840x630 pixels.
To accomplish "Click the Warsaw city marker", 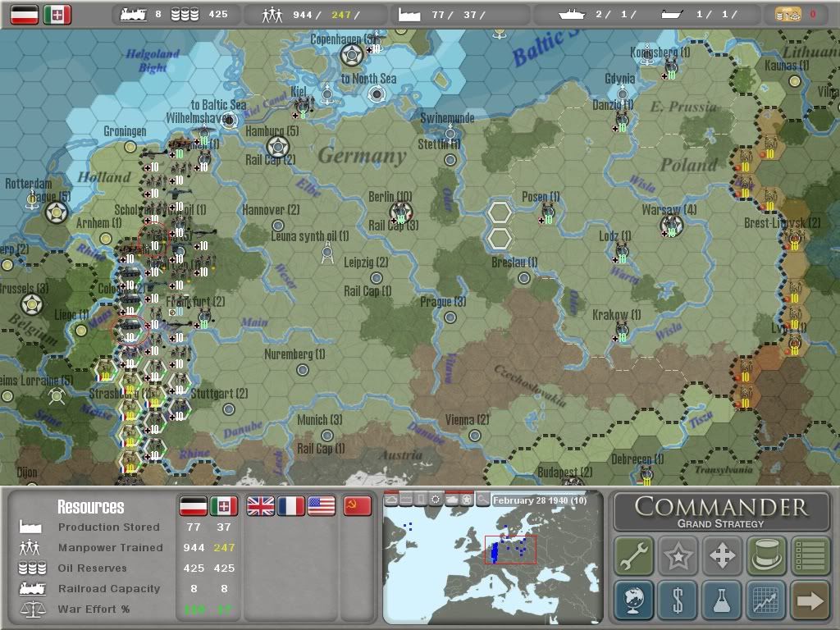I will [671, 225].
